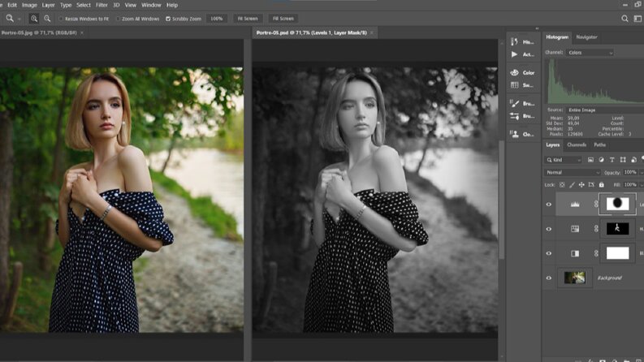Filter layers by adjustment layers icon
This screenshot has height=362, width=644.
[x=601, y=160]
